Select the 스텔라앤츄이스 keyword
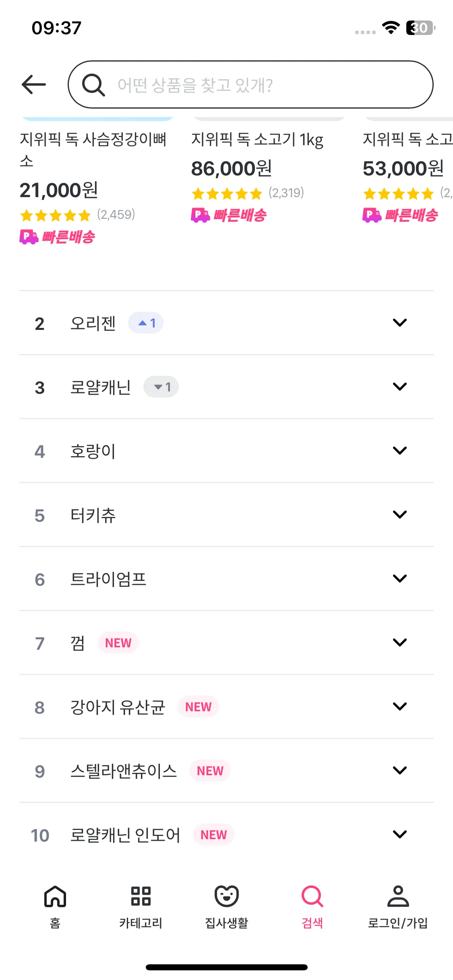This screenshot has width=453, height=980. [124, 771]
